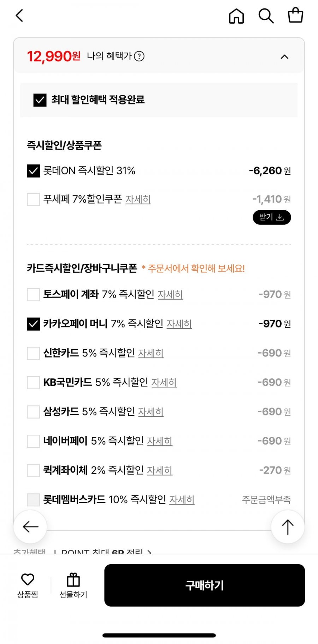
Task: Collapse the 나의 혜택가 benefits panel
Action: point(284,57)
